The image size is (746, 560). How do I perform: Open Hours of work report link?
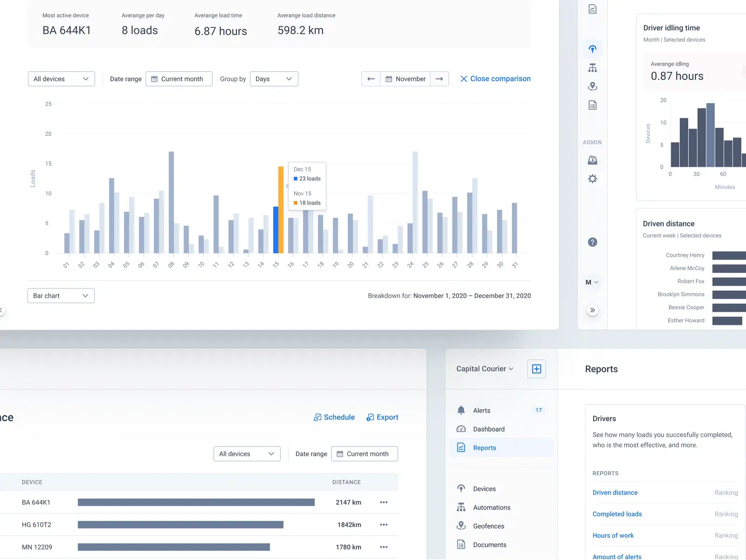[x=613, y=535]
